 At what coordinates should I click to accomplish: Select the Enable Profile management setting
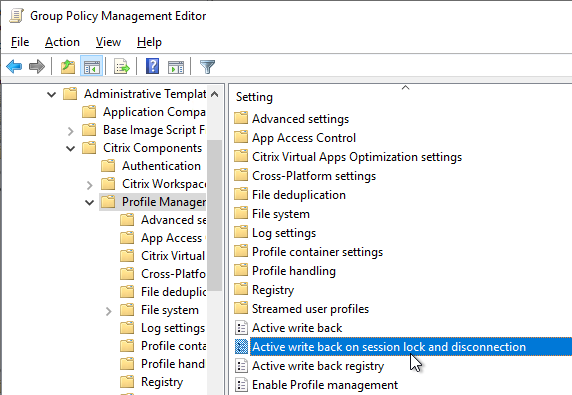point(325,384)
